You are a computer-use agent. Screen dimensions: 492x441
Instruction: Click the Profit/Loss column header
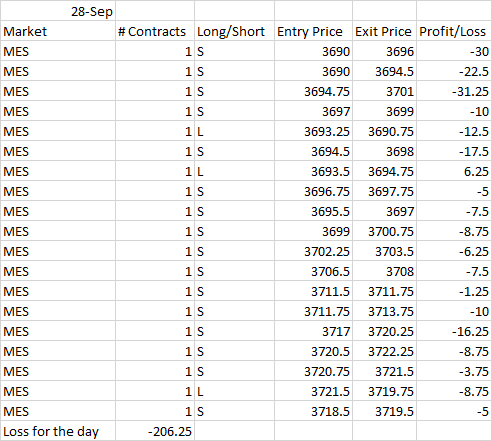click(454, 31)
